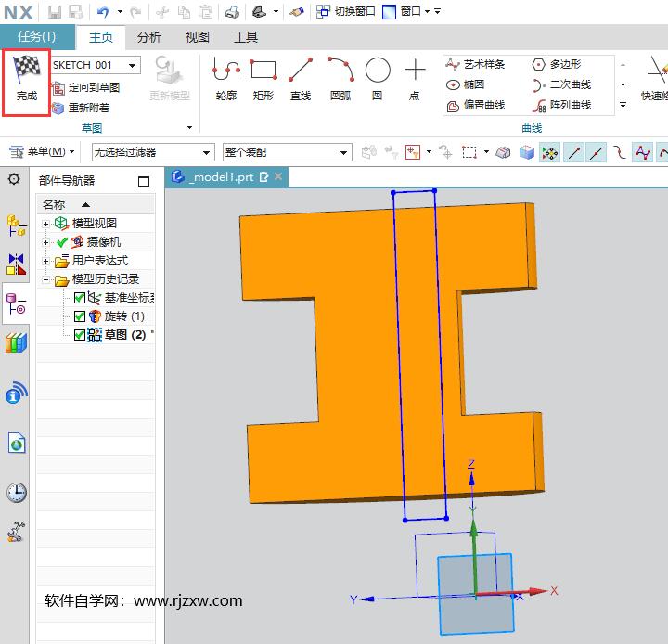Image resolution: width=668 pixels, height=644 pixels.
Task: Click the 定向到草图 button
Action: [86, 87]
